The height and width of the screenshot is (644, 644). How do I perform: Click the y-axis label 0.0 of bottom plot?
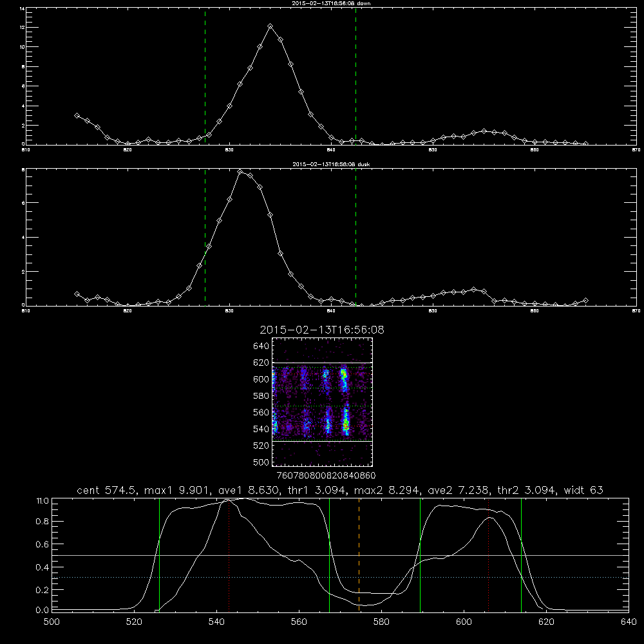click(43, 611)
